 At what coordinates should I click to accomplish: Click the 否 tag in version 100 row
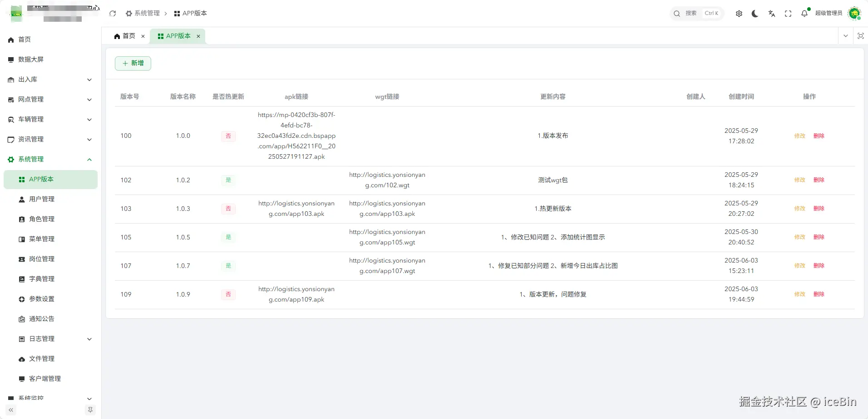[x=228, y=136]
